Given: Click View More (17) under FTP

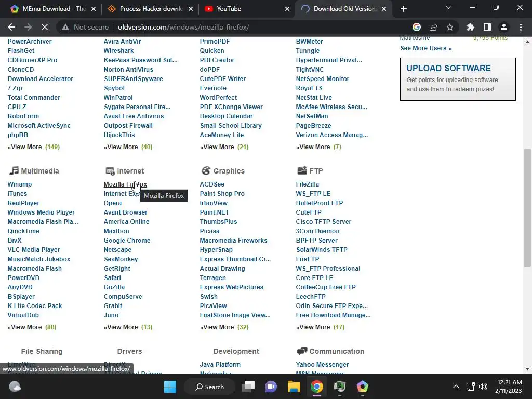Looking at the screenshot, I should click(x=320, y=327).
